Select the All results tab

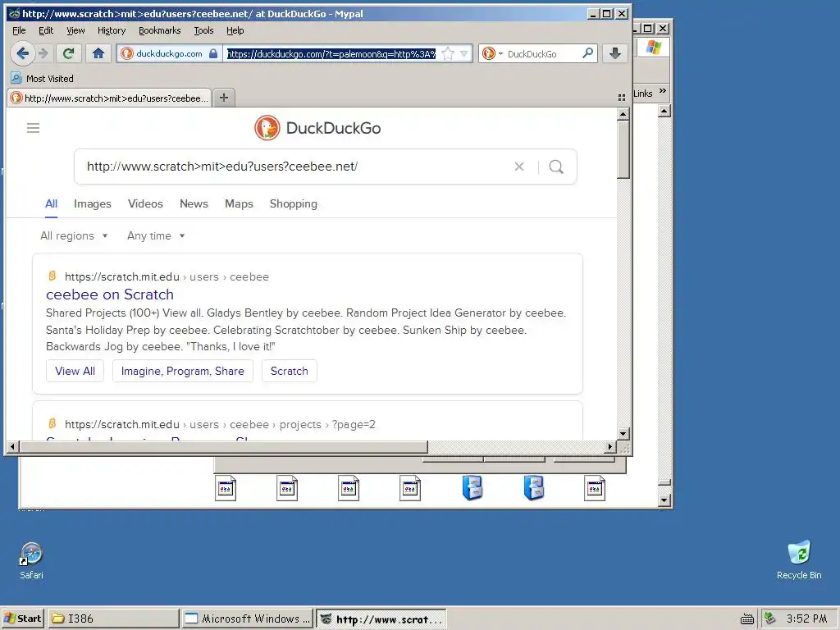pos(52,203)
